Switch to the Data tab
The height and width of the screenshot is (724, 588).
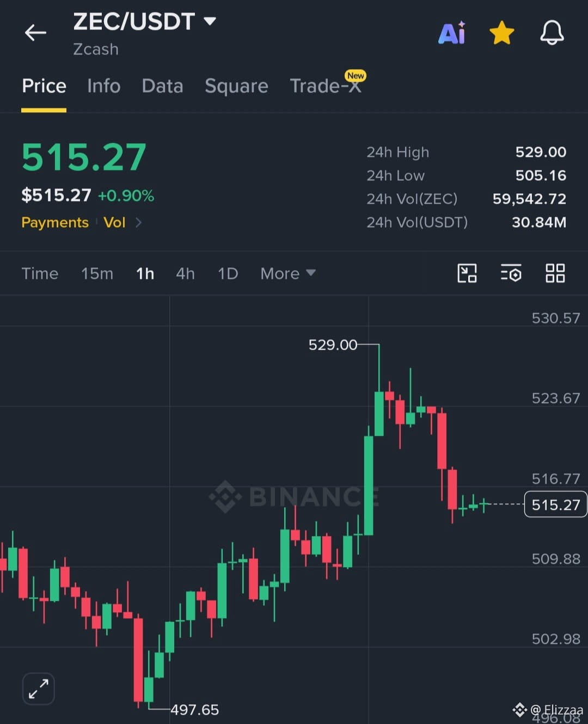(162, 86)
